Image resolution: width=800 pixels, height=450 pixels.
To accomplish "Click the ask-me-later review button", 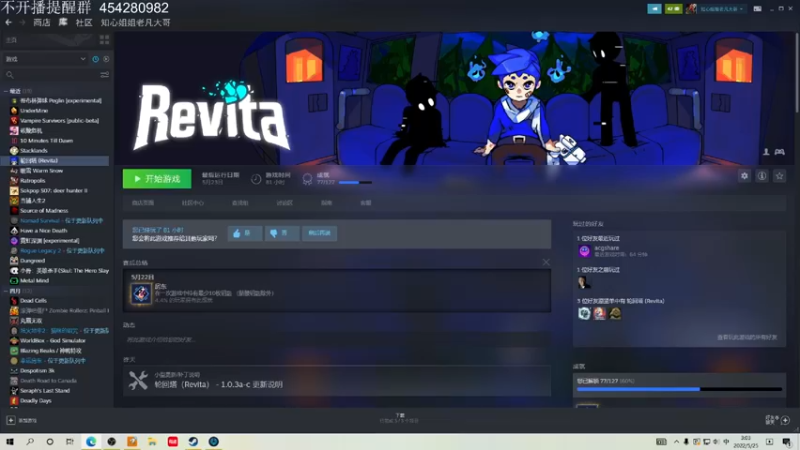I will (x=319, y=233).
